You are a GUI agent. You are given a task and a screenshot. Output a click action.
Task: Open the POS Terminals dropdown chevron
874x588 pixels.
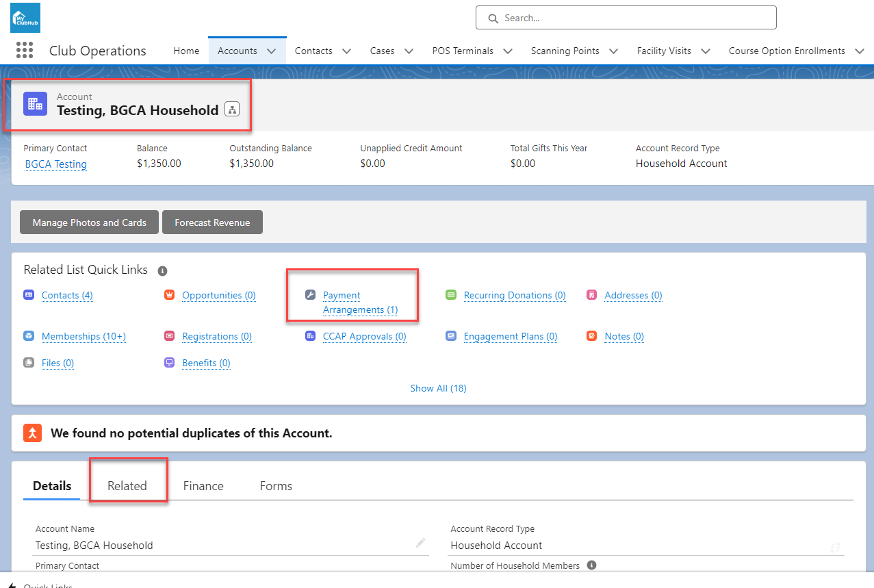pyautogui.click(x=508, y=51)
